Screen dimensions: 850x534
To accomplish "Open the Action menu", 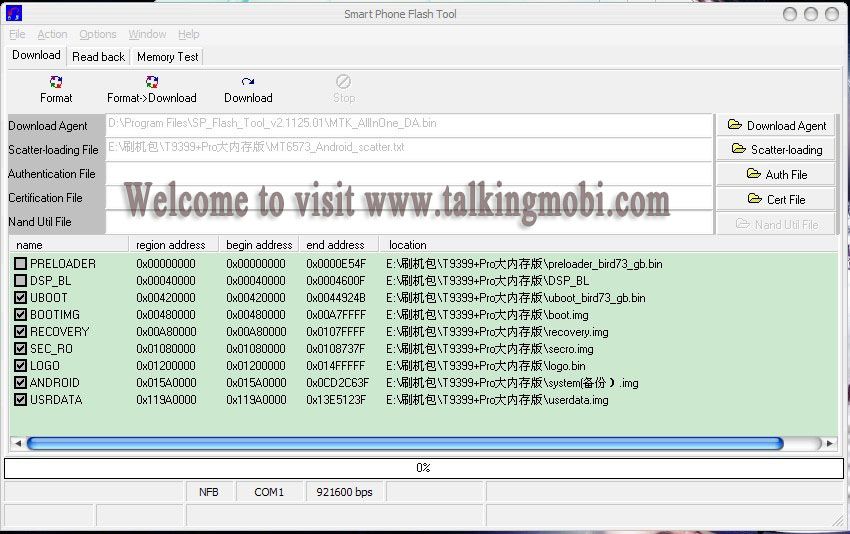I will [52, 34].
